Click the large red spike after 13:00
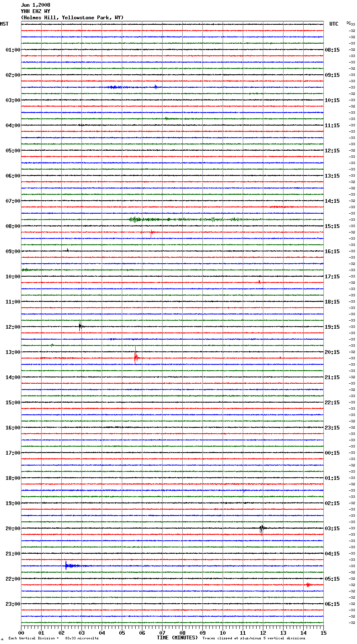 pyautogui.click(x=136, y=356)
